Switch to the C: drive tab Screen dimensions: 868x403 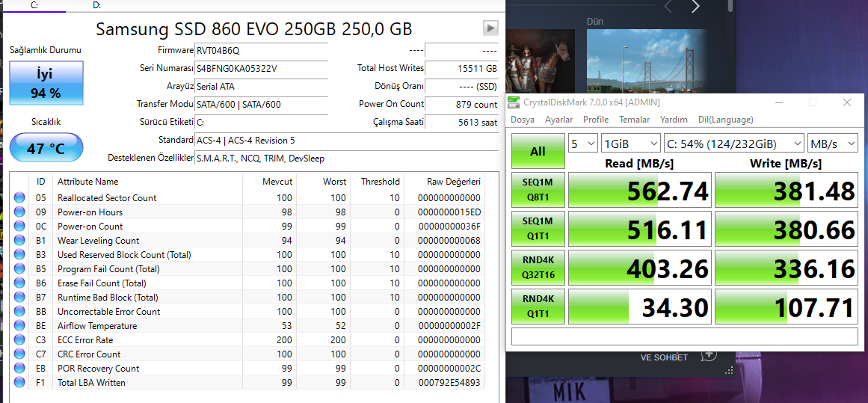pyautogui.click(x=34, y=5)
